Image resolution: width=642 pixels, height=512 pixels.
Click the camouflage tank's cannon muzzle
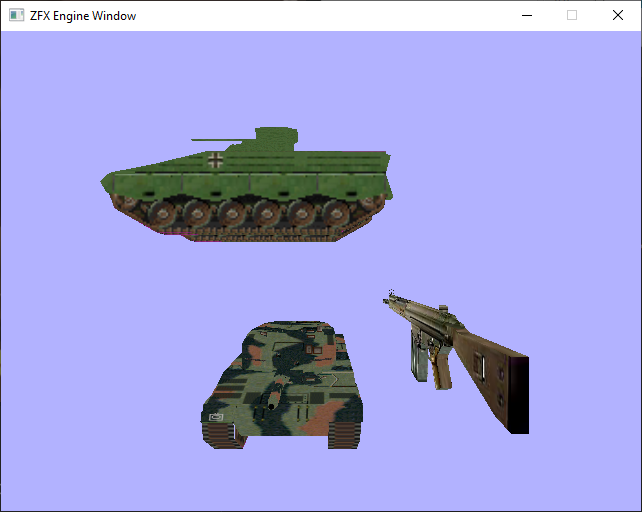pos(269,407)
